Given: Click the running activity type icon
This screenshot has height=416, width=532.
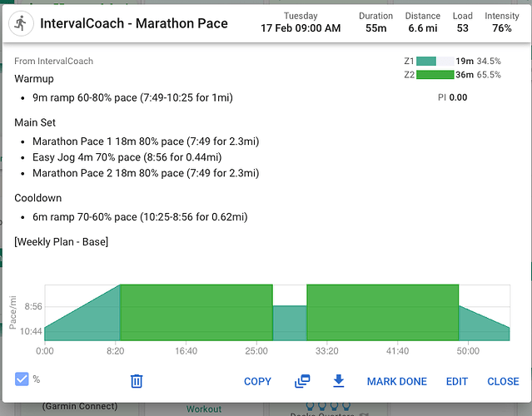Looking at the screenshot, I should [x=21, y=23].
